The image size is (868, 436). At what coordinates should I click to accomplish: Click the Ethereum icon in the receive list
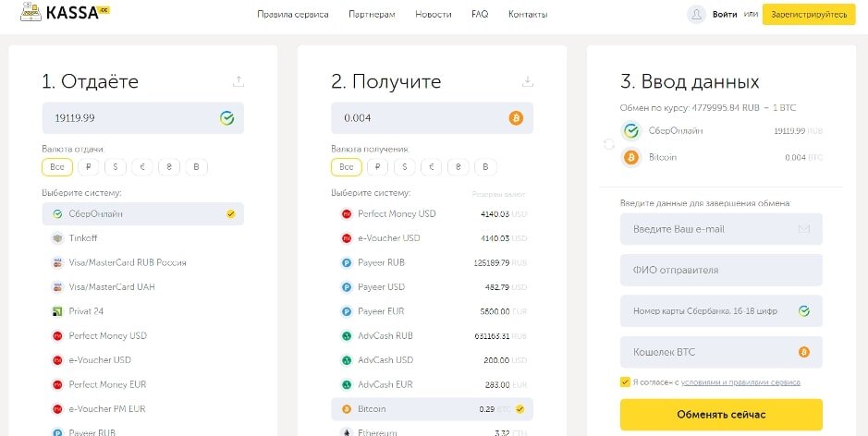(x=347, y=432)
